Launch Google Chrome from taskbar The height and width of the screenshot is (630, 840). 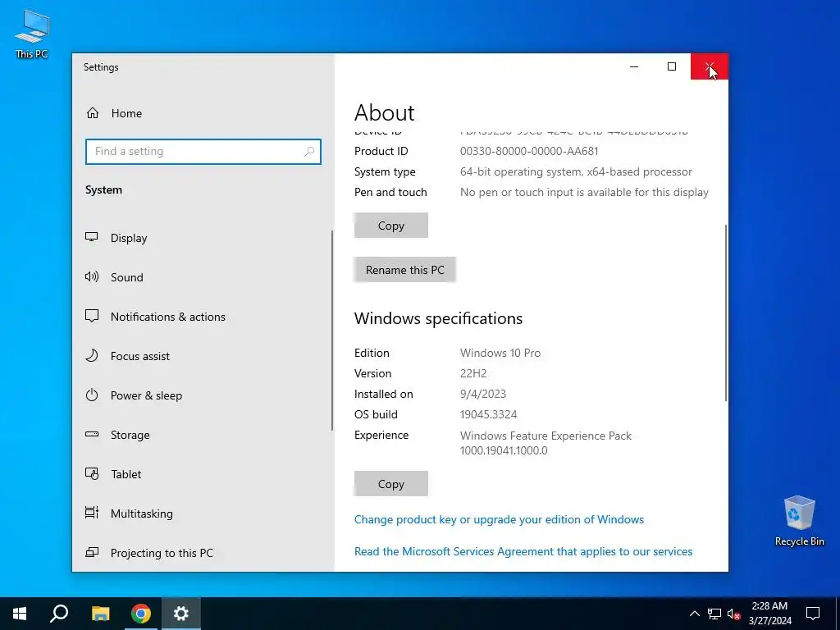tap(141, 614)
